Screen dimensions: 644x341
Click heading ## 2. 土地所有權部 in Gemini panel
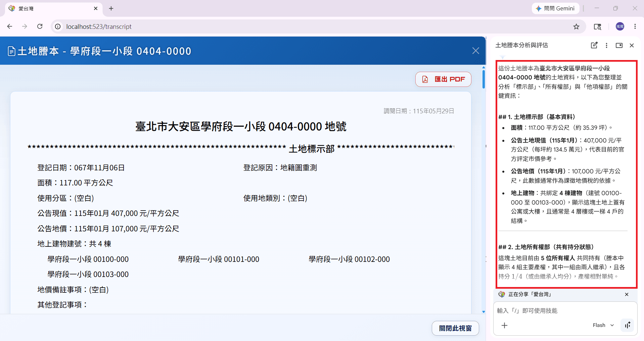546,247
